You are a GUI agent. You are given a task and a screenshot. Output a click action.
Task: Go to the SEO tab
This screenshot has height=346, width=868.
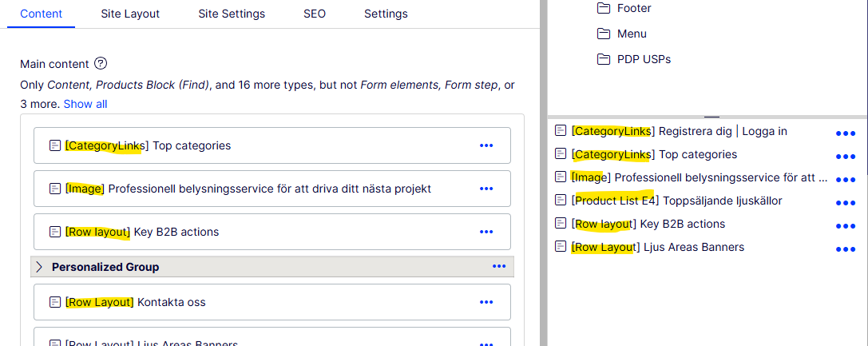pos(315,14)
